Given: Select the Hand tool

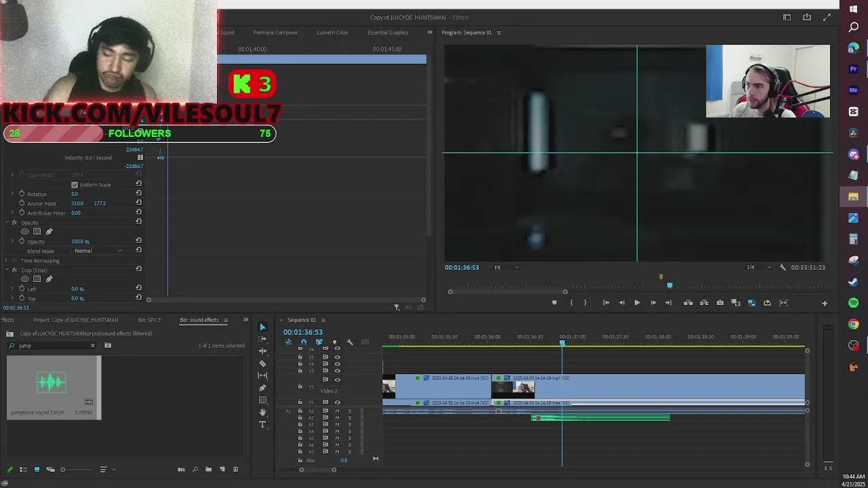Looking at the screenshot, I should point(262,412).
